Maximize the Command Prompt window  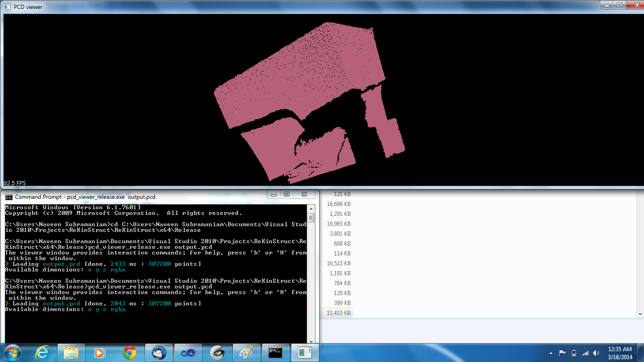pos(287,194)
